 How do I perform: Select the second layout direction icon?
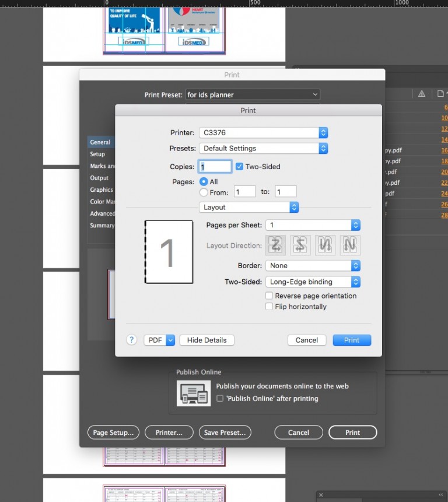click(x=301, y=245)
